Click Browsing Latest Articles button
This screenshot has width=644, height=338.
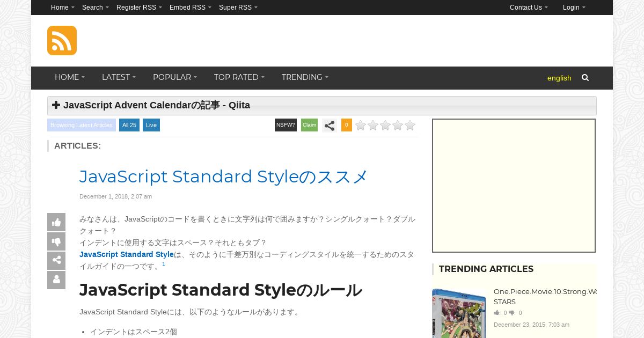(x=82, y=125)
